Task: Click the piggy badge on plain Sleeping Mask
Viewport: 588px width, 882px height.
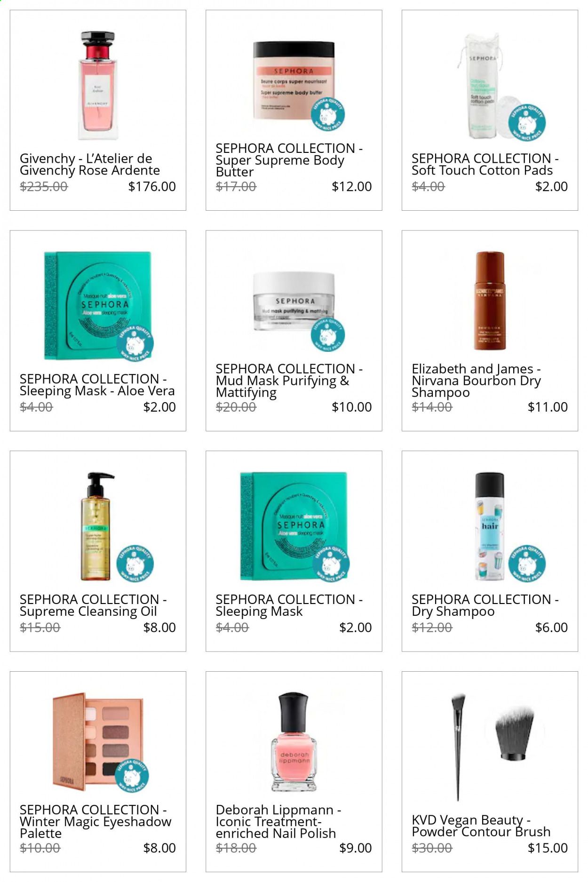Action: 332,563
